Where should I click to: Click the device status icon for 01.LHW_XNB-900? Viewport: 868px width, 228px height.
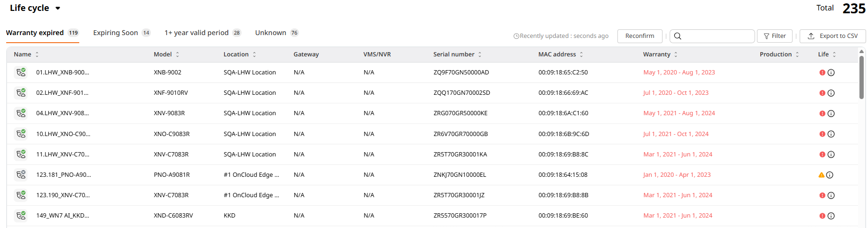pyautogui.click(x=21, y=73)
